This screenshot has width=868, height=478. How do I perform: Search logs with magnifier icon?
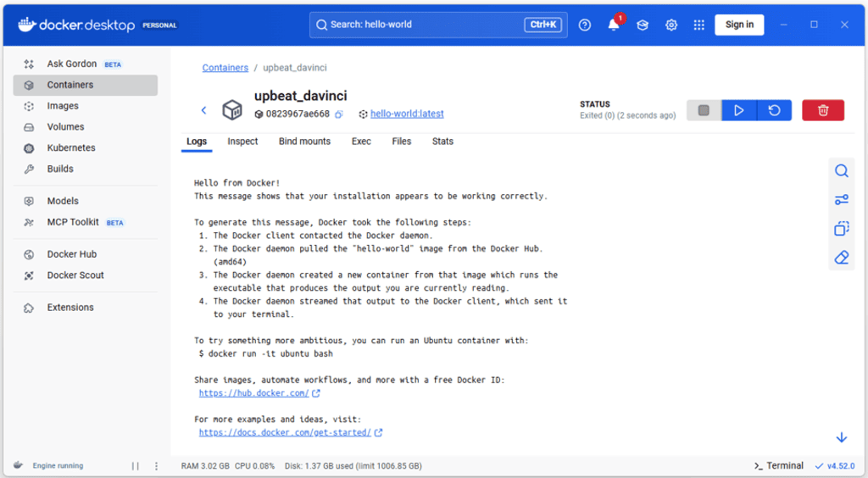[842, 171]
